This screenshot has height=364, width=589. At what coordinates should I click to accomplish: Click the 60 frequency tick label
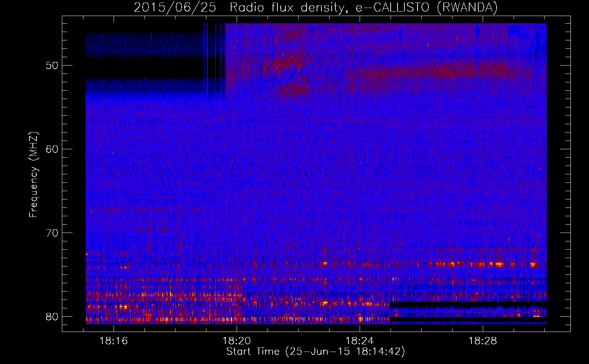click(x=52, y=149)
